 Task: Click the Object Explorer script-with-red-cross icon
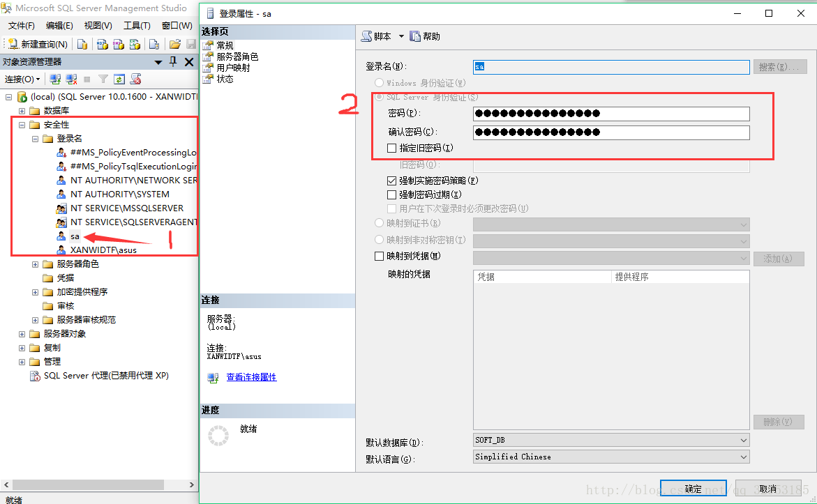tap(136, 79)
